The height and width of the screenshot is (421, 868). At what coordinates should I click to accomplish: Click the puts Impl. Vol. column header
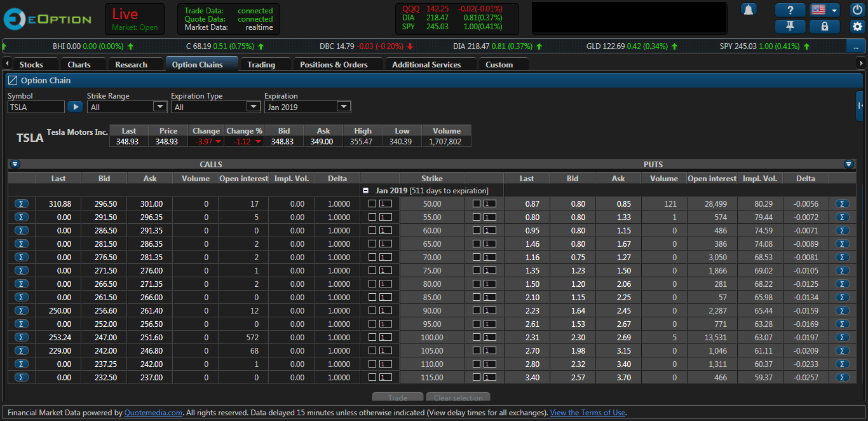(x=761, y=178)
